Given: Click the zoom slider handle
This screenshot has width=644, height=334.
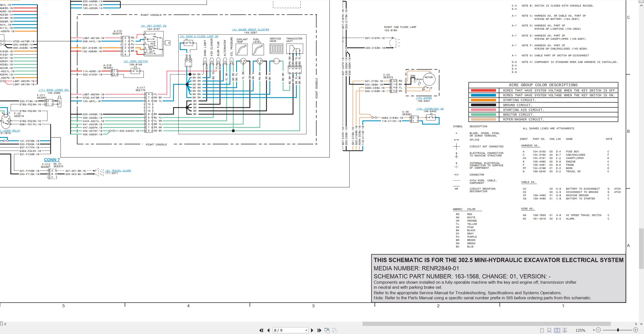Looking at the screenshot, I should coord(618,330).
